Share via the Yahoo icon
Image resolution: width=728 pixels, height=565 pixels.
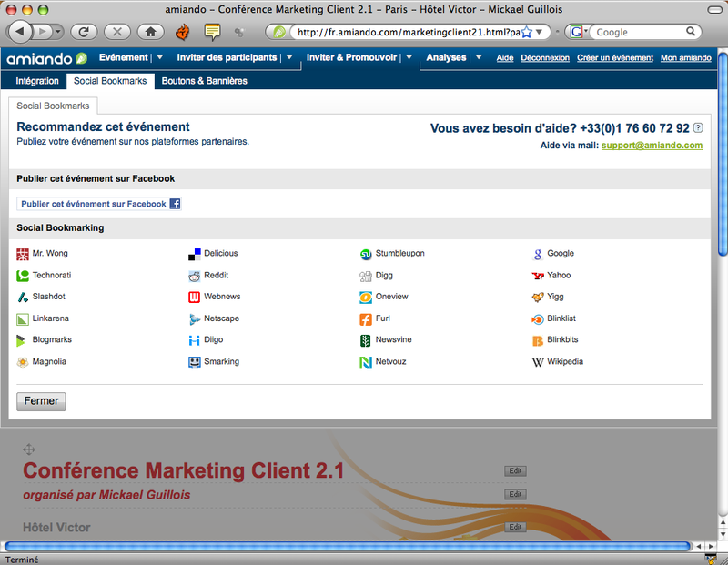(538, 276)
